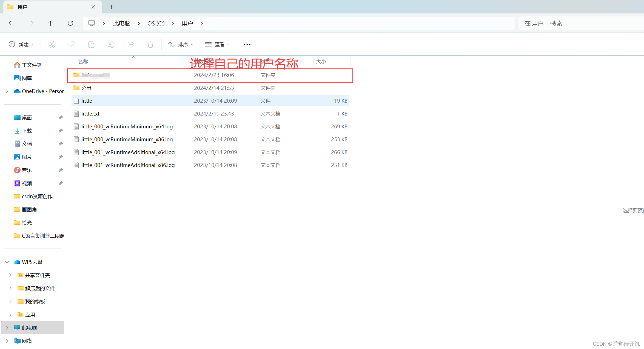Sort by the 大小 column header
This screenshot has width=644, height=349.
click(x=321, y=62)
